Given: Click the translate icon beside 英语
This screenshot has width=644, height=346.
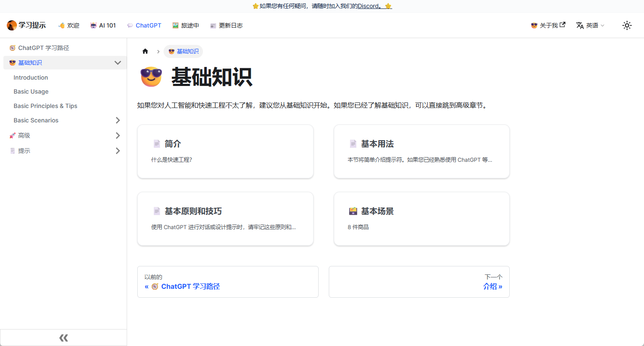Looking at the screenshot, I should point(580,25).
